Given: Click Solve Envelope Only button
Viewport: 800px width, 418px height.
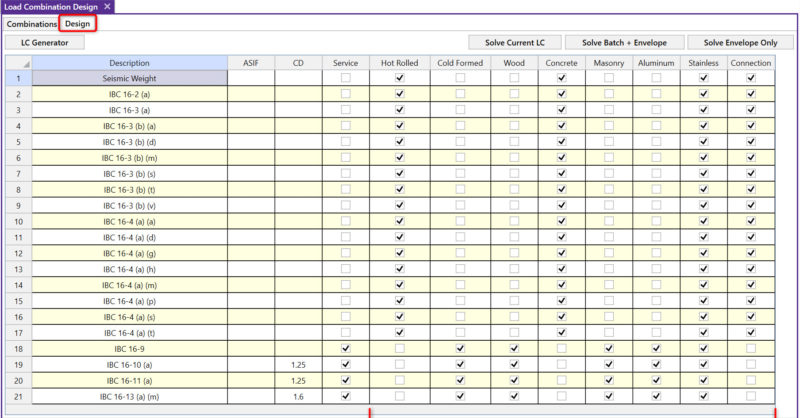Looking at the screenshot, I should (x=740, y=43).
